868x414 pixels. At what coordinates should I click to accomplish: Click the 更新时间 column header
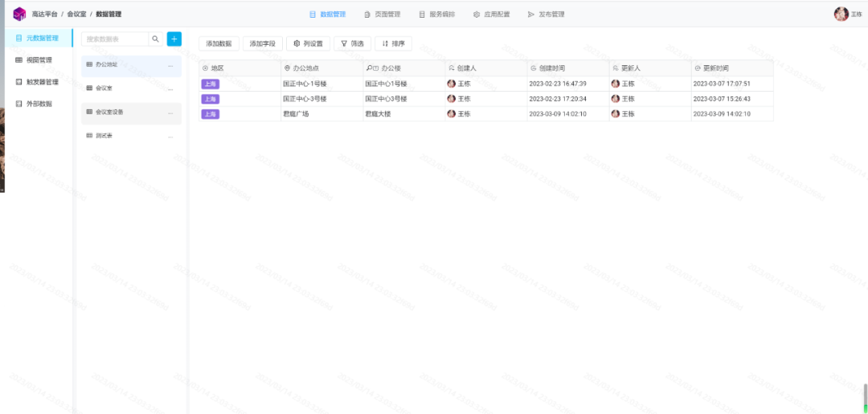[732, 68]
